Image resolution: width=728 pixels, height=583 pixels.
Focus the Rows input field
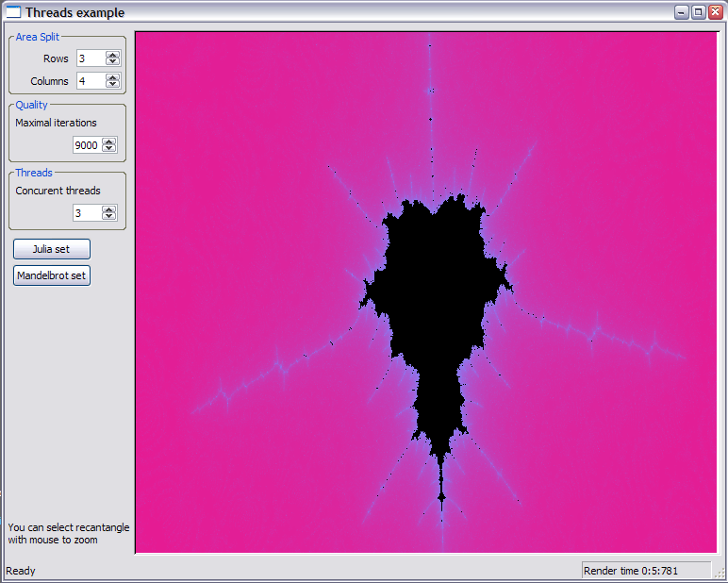tap(91, 58)
